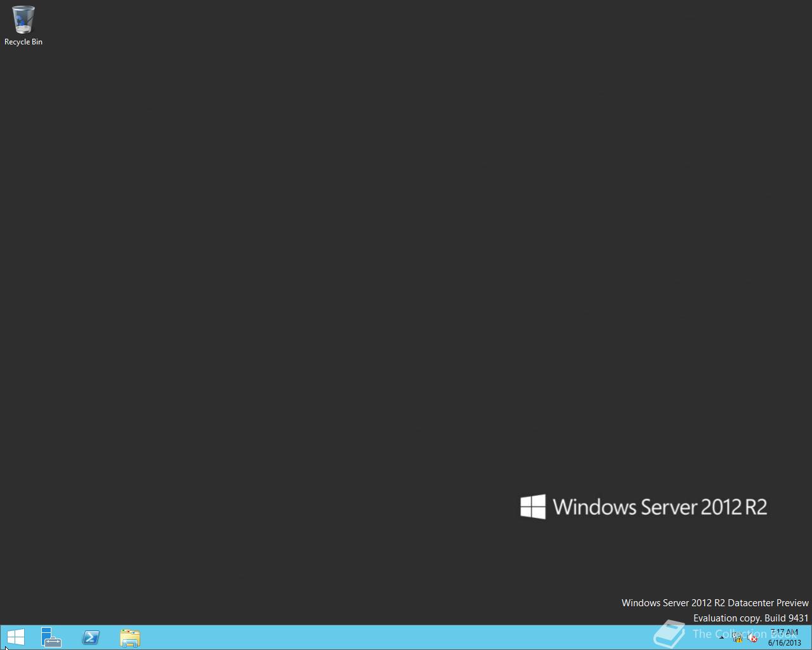Click the Start button on taskbar
This screenshot has width=812, height=650.
[16, 637]
